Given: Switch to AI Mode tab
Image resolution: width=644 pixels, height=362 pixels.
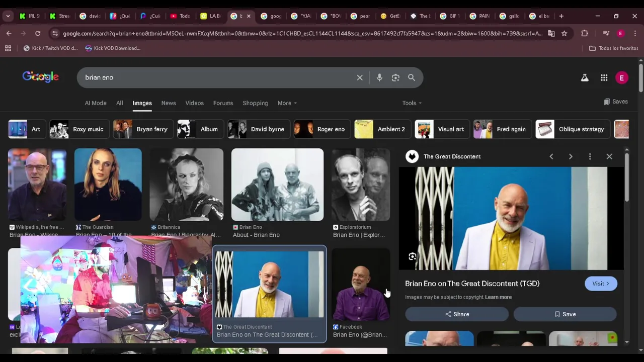Looking at the screenshot, I should 96,103.
